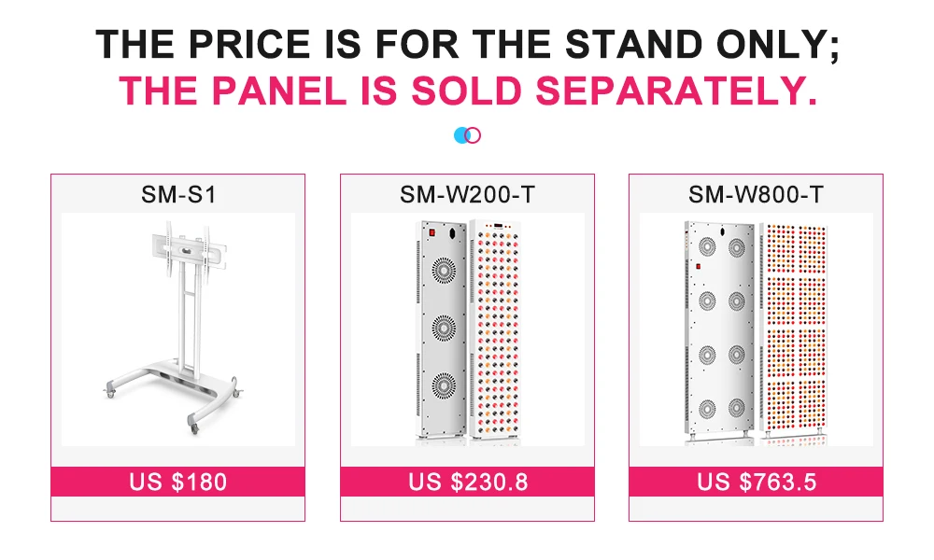
Task: Click the US $230.8 price banner
Action: click(x=468, y=482)
